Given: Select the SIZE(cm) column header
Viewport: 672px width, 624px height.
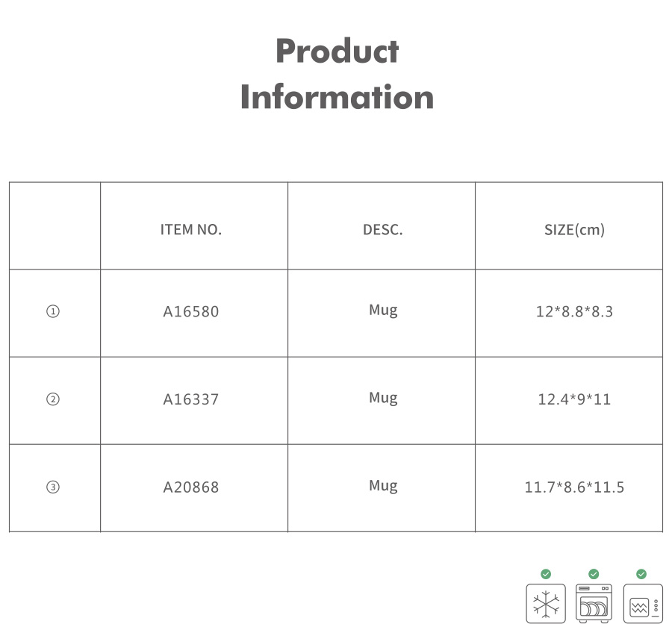Looking at the screenshot, I should pos(574,230).
